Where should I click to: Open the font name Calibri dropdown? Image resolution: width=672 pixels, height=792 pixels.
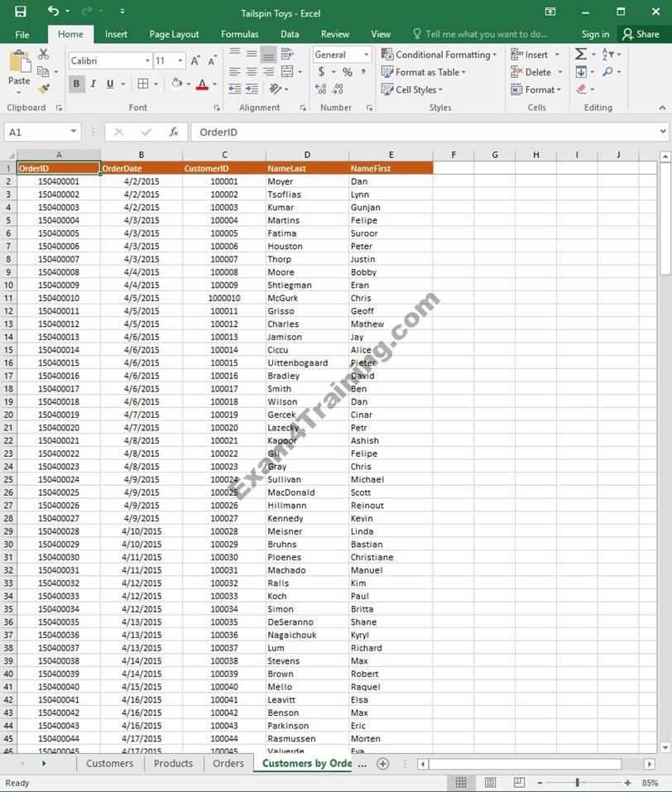(x=147, y=60)
